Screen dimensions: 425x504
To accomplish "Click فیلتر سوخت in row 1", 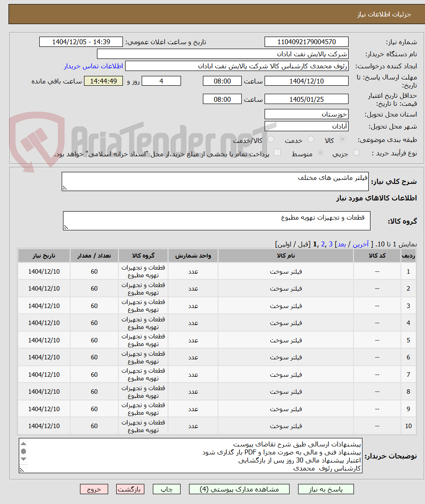I will point(286,271).
